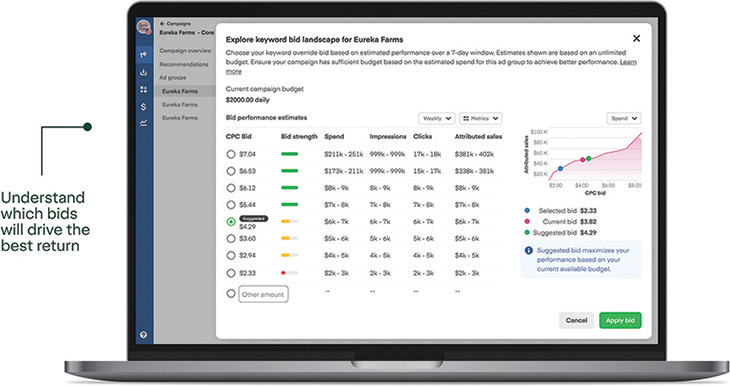Click the CPC Bid column header
Viewport: 730px width, 387px height.
(238, 136)
